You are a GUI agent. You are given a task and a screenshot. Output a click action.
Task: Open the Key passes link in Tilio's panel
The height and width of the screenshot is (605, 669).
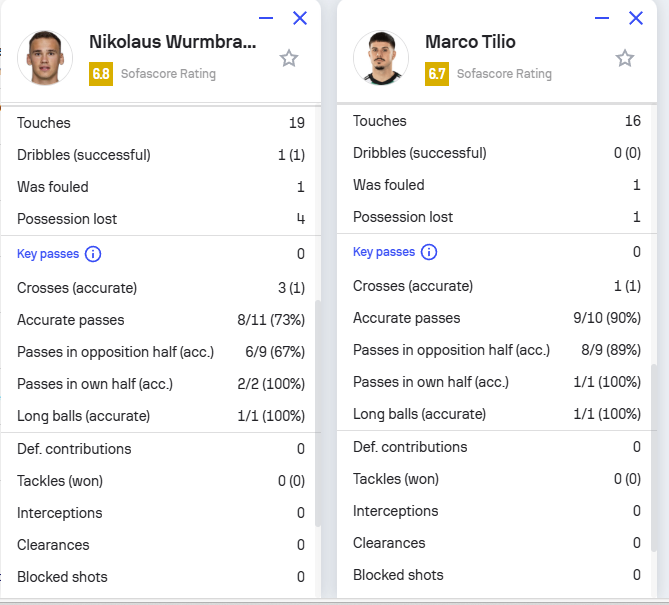tap(384, 252)
